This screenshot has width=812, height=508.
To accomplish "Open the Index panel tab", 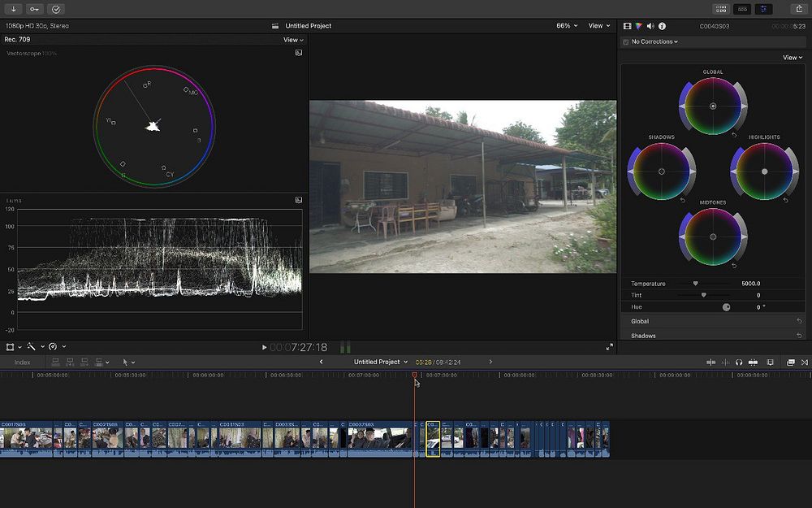I will tap(22, 363).
